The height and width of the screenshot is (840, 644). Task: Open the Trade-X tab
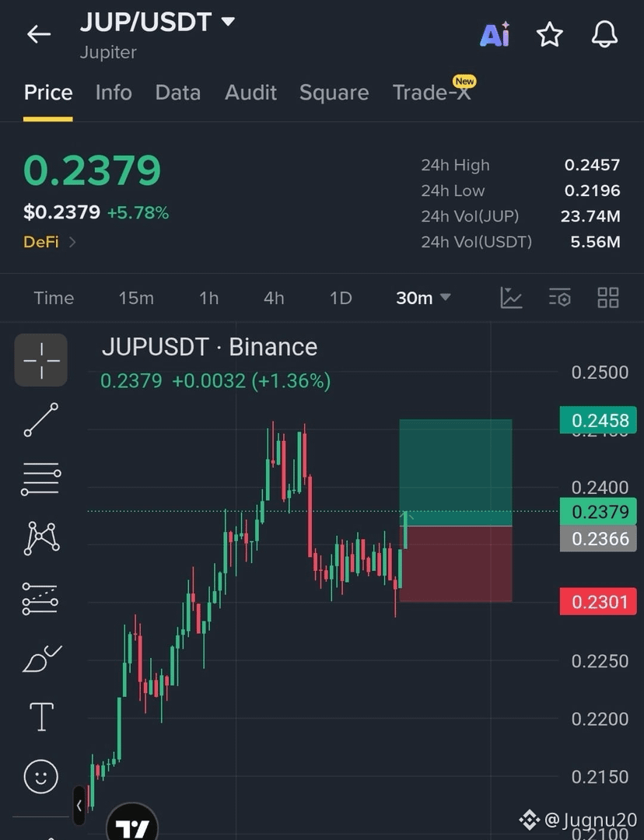pos(432,92)
